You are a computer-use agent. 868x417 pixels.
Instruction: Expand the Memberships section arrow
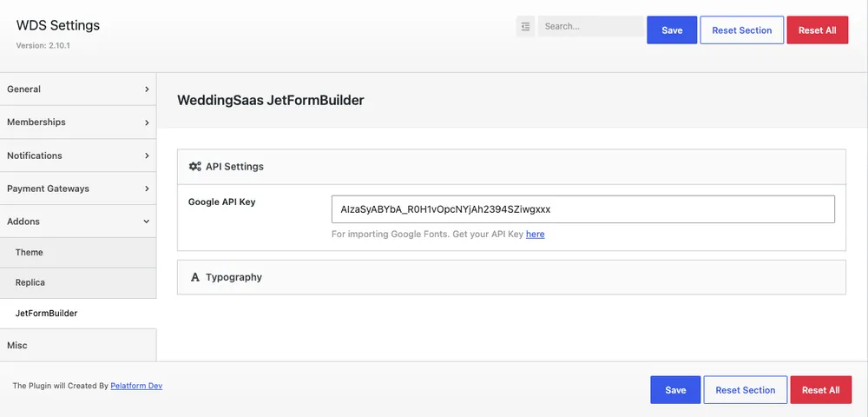(x=147, y=122)
